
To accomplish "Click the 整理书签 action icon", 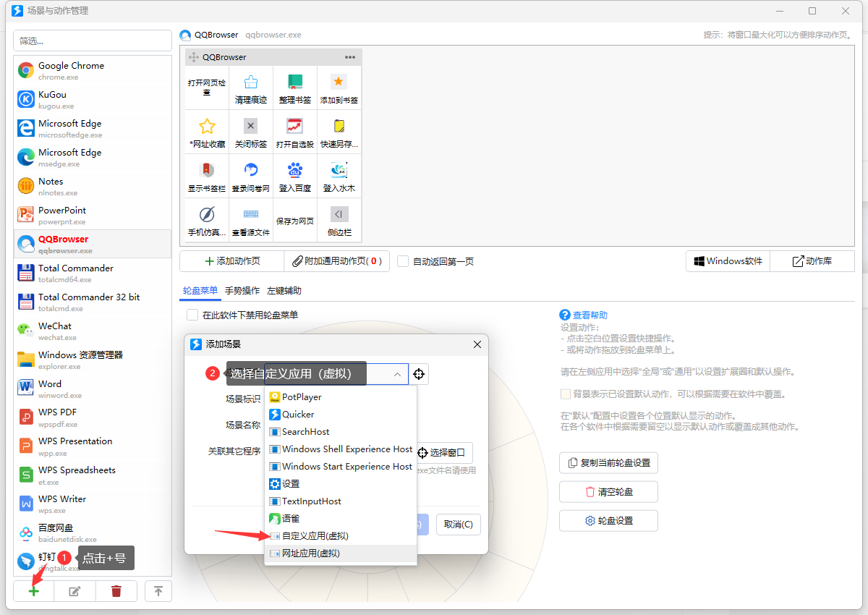I will (295, 82).
